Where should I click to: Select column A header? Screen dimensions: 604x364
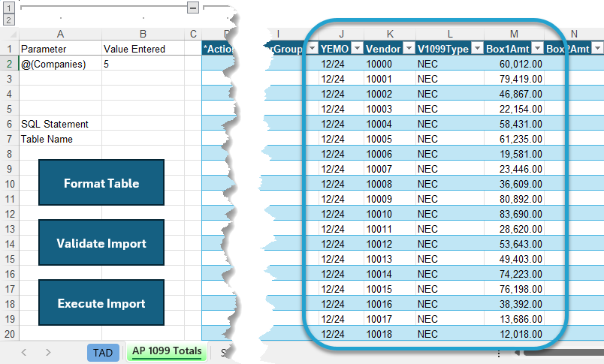coord(61,34)
